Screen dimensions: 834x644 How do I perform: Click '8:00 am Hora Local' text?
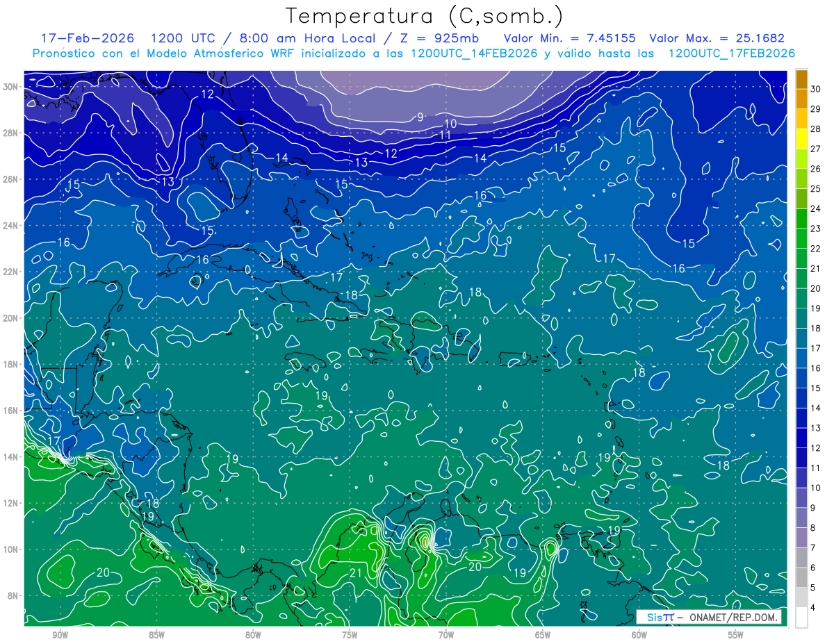tap(306, 38)
